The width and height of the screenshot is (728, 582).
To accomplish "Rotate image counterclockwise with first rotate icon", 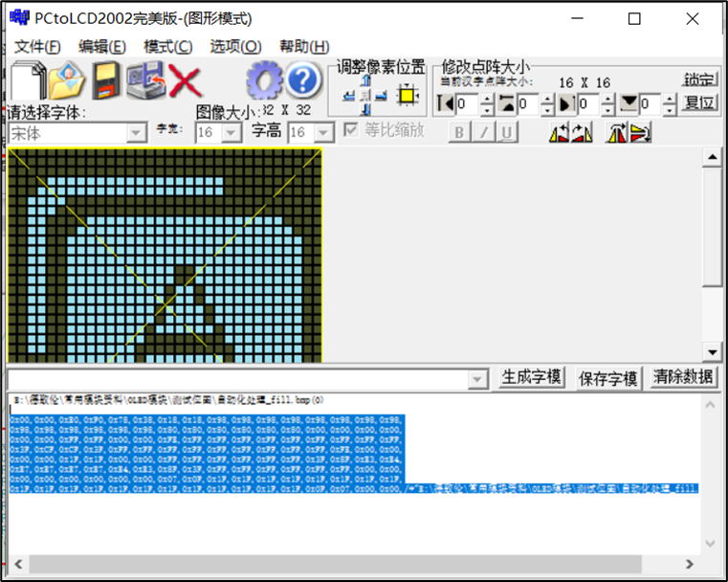I will tap(559, 133).
